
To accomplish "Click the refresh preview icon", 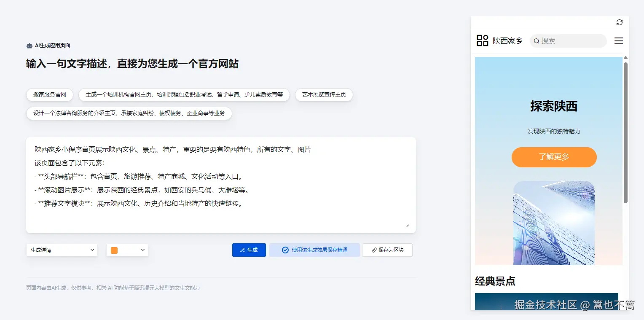I will pyautogui.click(x=619, y=22).
